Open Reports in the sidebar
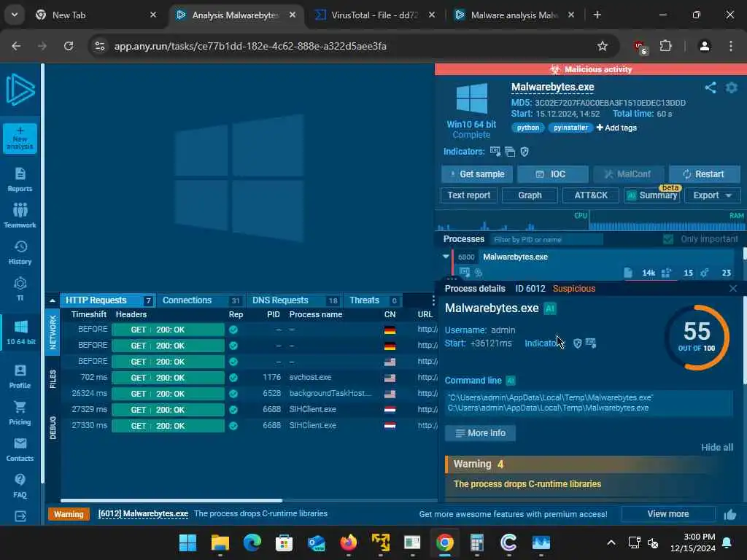 click(x=20, y=179)
